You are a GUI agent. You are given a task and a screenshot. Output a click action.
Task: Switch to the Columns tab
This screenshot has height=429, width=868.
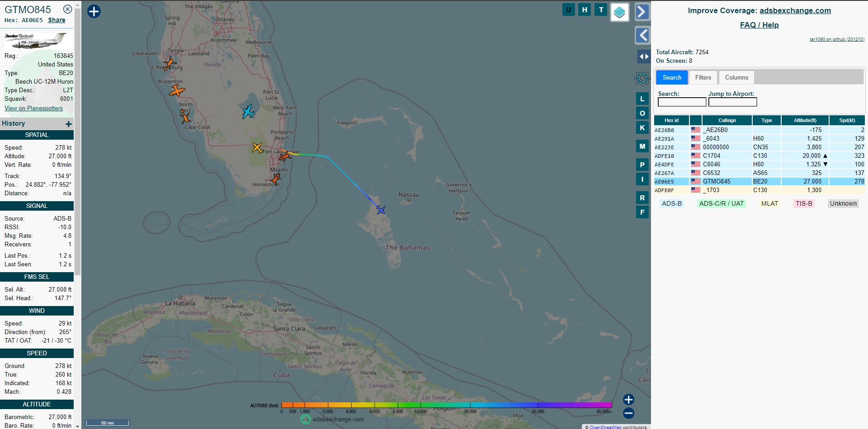point(736,77)
